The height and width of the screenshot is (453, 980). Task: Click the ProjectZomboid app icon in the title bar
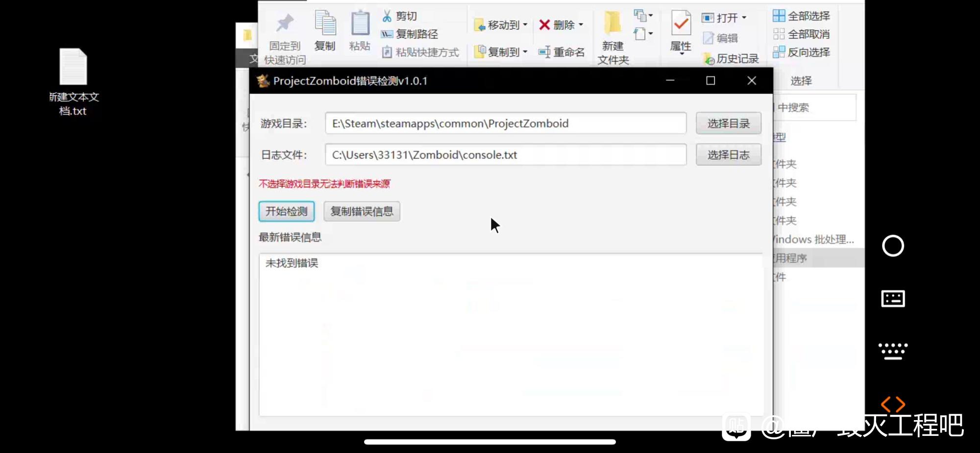[x=263, y=81]
